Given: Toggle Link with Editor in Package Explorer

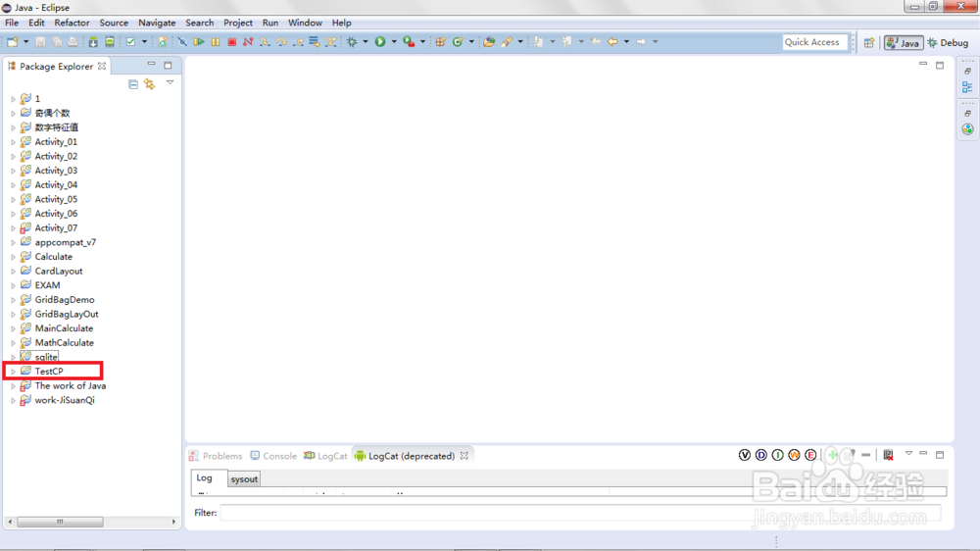Looking at the screenshot, I should pos(149,83).
